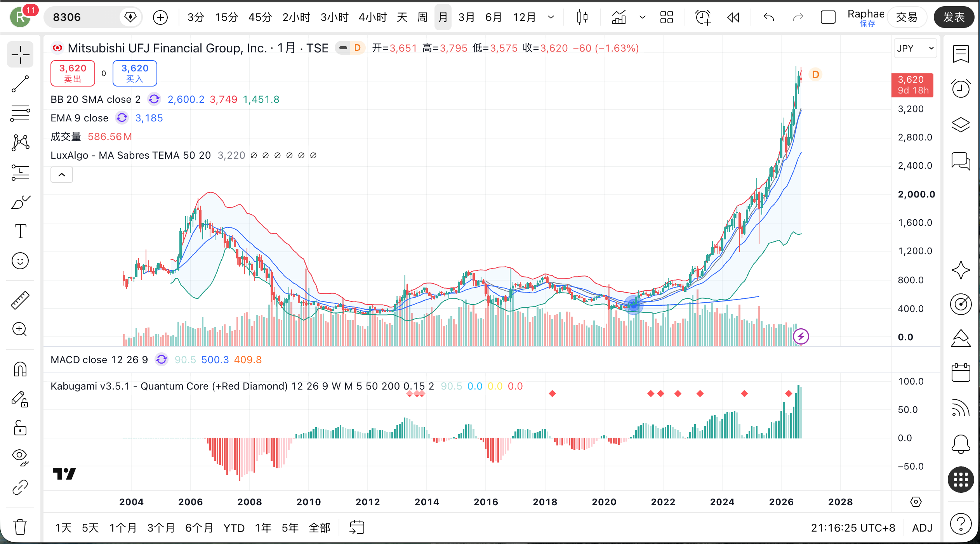Switch to the 周 weekly timeframe

(422, 17)
